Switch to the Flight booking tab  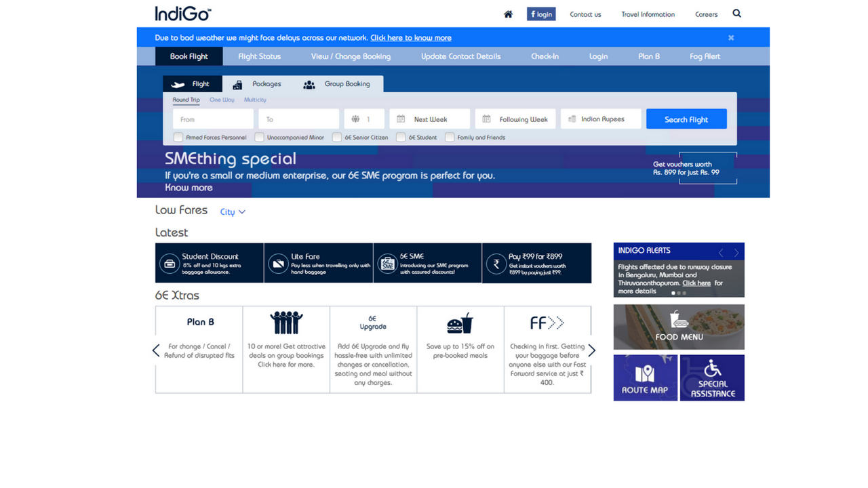coord(193,84)
